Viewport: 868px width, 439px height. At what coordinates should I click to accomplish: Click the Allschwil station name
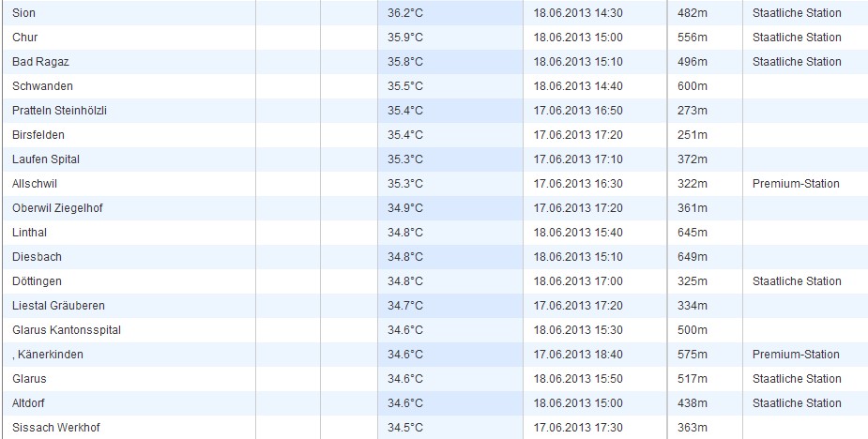coord(35,184)
